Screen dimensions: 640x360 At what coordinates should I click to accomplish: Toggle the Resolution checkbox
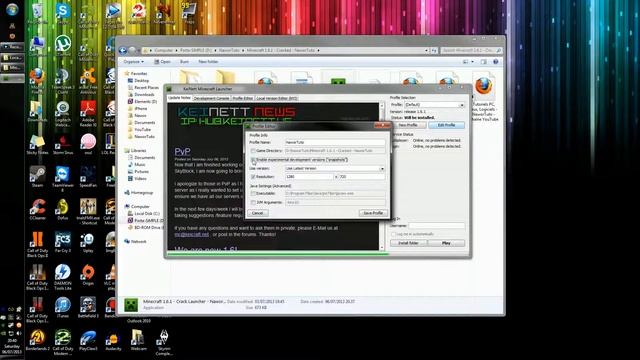click(x=253, y=177)
